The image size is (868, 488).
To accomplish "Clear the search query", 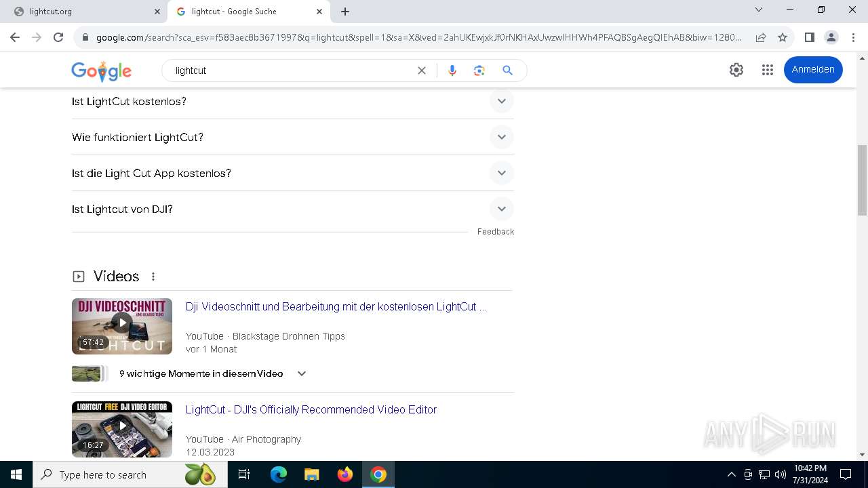I will pos(422,70).
